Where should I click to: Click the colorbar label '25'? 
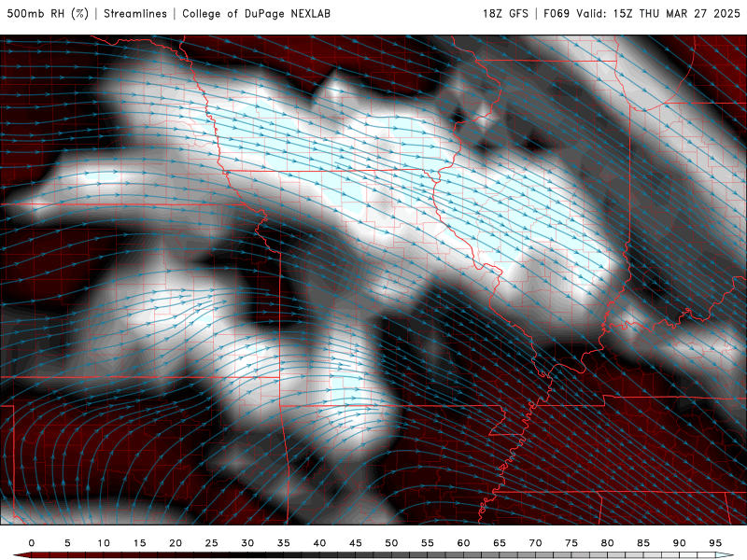pyautogui.click(x=211, y=543)
